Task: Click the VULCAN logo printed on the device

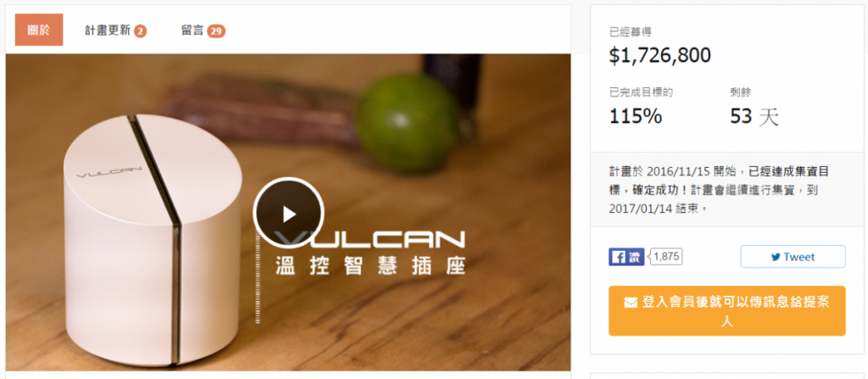Action: [109, 170]
